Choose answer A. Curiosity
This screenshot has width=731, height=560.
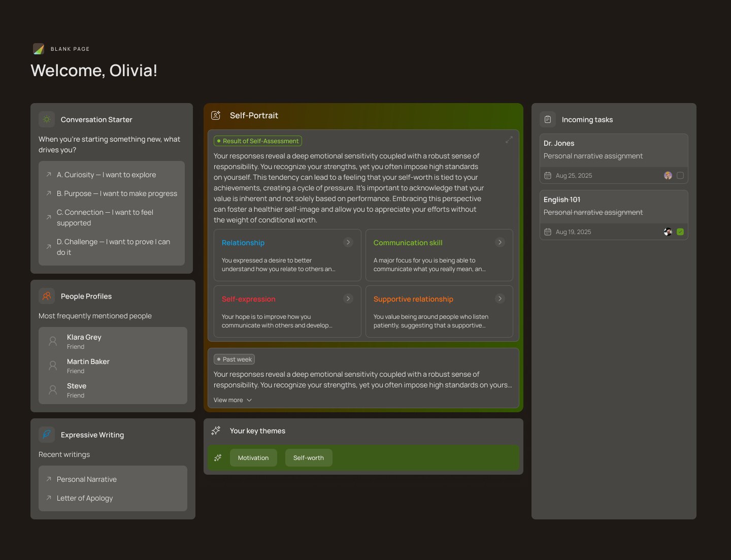point(112,175)
